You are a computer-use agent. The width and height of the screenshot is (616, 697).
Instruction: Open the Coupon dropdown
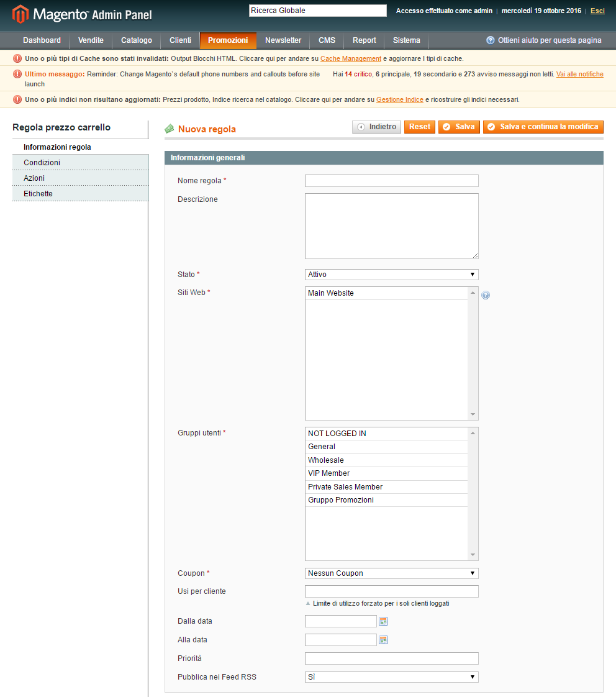pyautogui.click(x=391, y=573)
